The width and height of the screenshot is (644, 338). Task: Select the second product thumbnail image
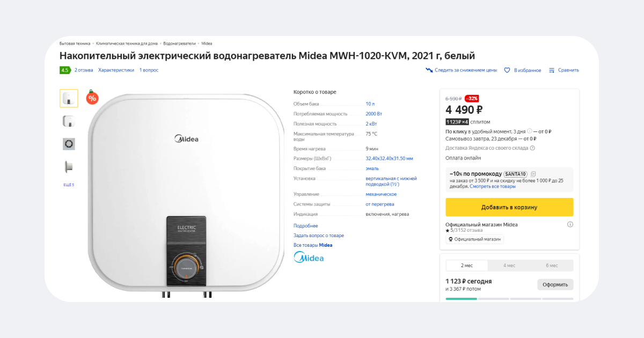(69, 121)
